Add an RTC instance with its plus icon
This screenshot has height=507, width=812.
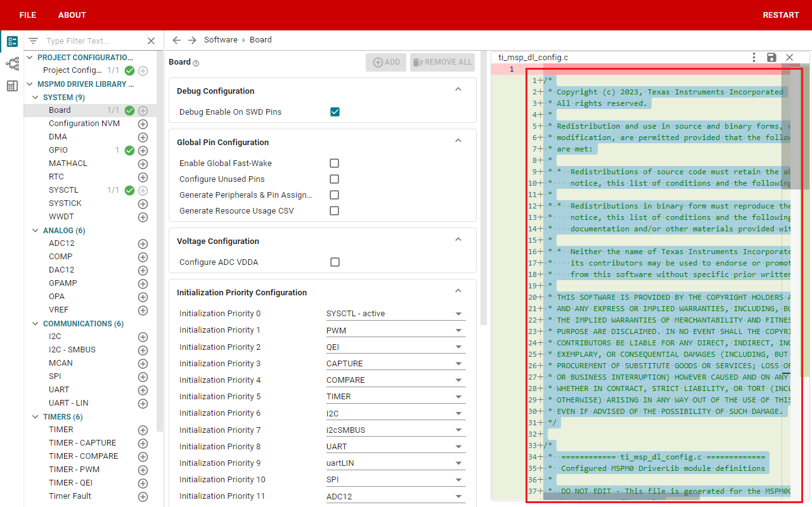pos(143,177)
